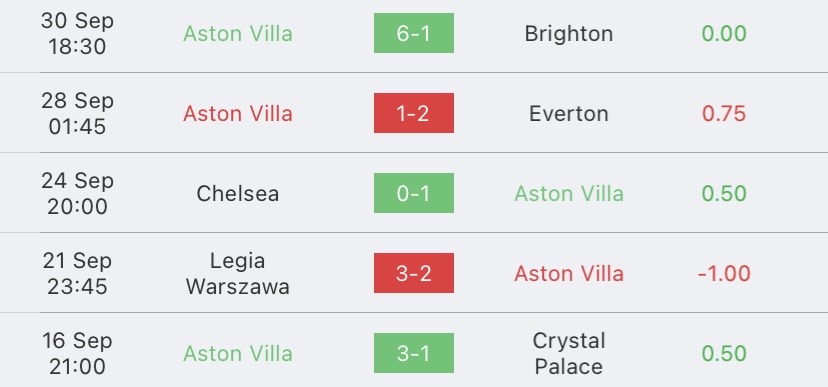Select the 3-1 score versus Crystal Palace
This screenshot has height=387, width=828.
(x=413, y=353)
